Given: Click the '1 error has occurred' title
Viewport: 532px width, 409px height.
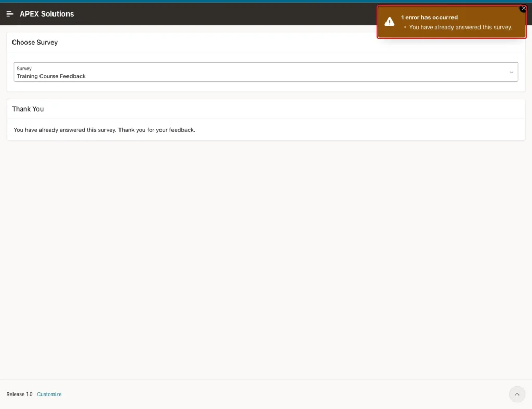Looking at the screenshot, I should tap(429, 17).
